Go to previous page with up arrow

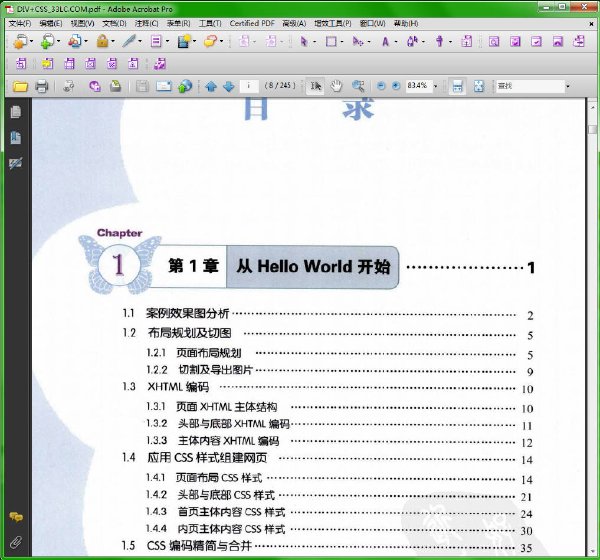click(x=211, y=87)
